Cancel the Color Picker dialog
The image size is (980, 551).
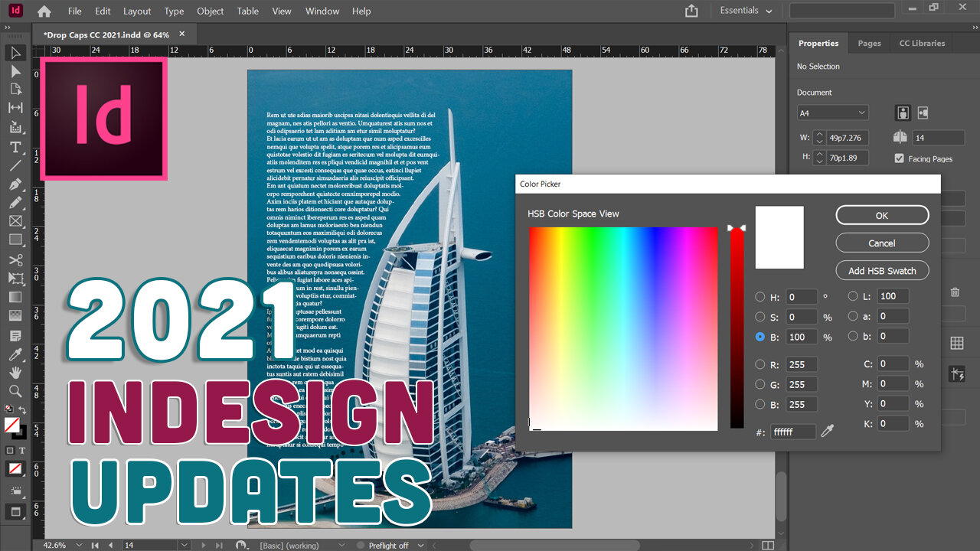pos(882,243)
